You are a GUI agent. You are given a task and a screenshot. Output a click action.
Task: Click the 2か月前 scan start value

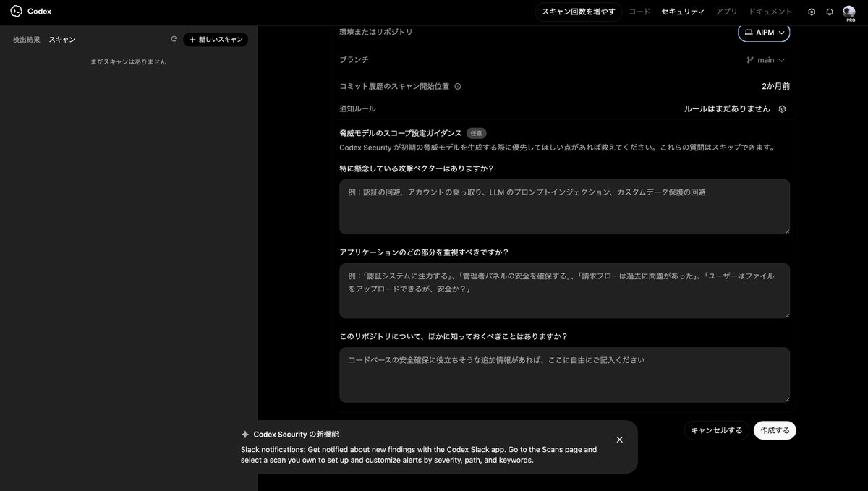pos(775,86)
